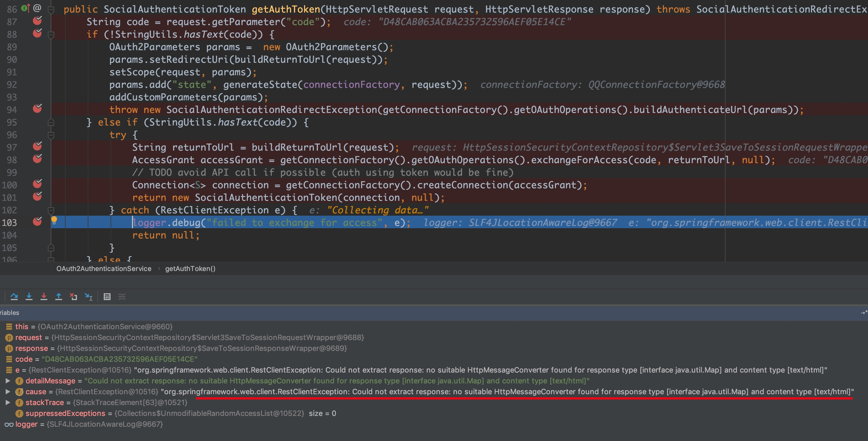Click the fold end marker on line 95

click(x=51, y=122)
